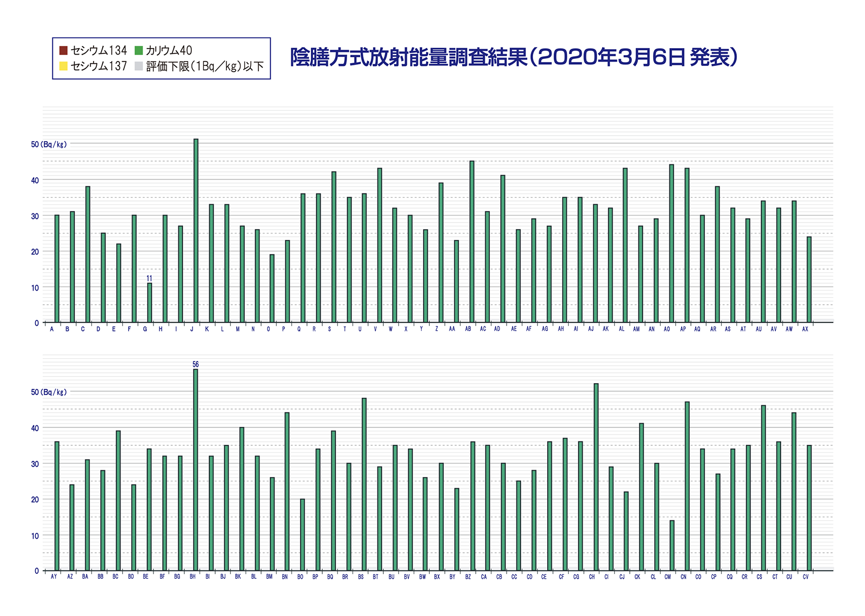
Task: Click the value label 56 above bar BH
Action: [x=196, y=365]
